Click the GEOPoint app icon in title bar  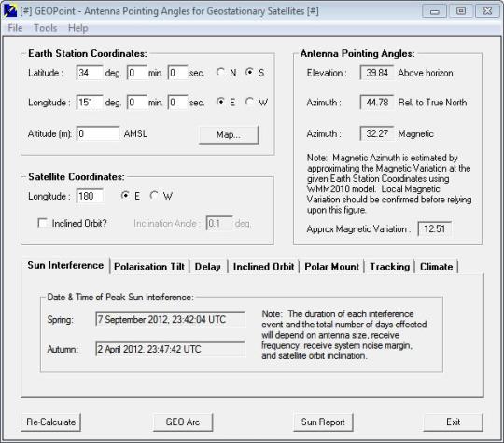tap(10, 11)
